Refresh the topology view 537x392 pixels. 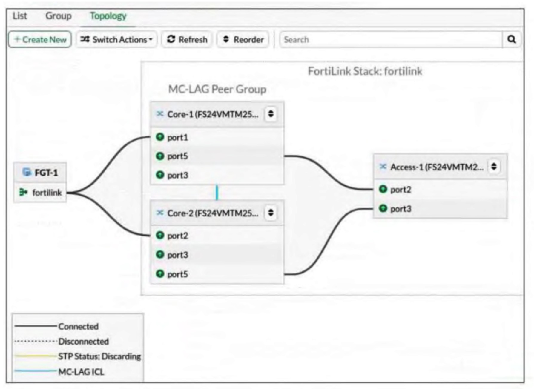(x=187, y=39)
